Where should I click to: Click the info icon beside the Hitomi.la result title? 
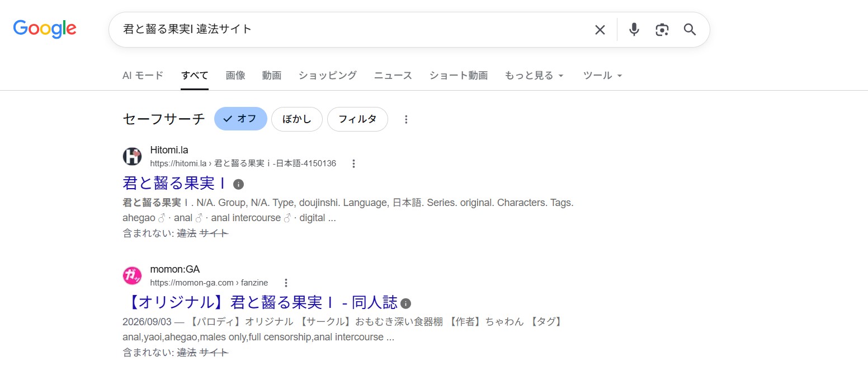tap(238, 184)
